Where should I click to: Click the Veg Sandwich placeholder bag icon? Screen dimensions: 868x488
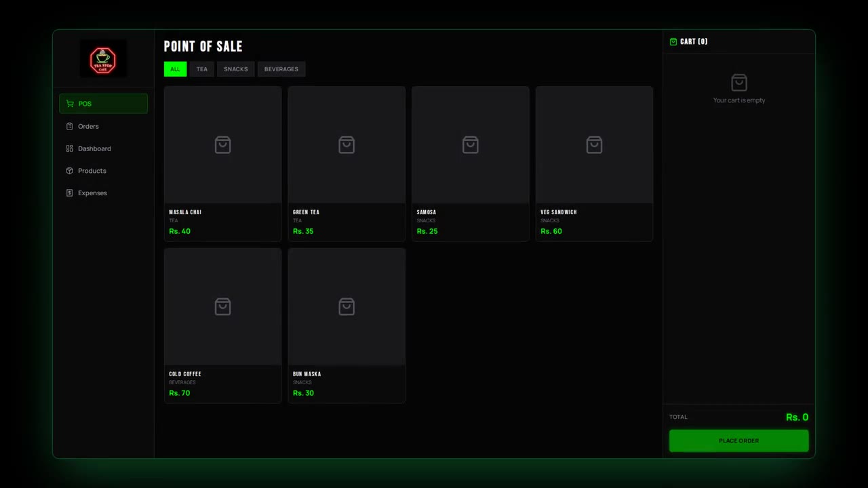[594, 145]
